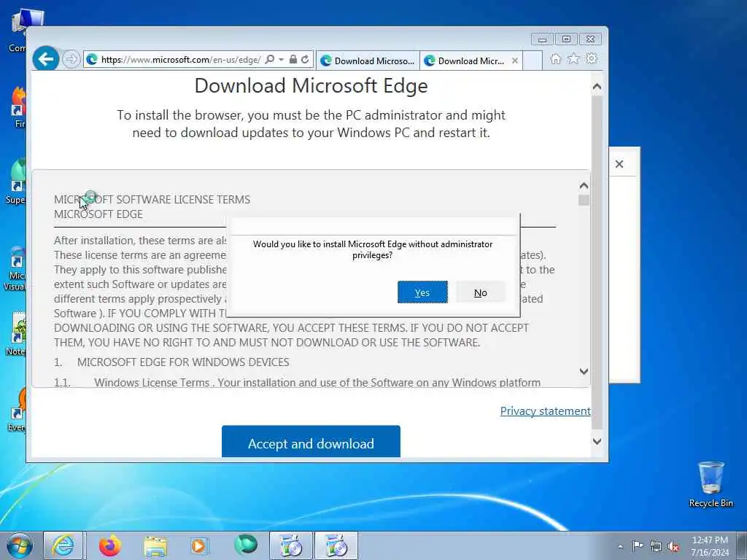Open the Privacy statement link

tap(546, 411)
